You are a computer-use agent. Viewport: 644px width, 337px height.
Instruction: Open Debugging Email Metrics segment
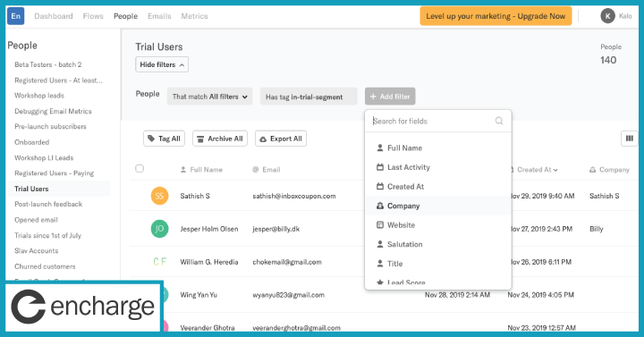click(53, 111)
